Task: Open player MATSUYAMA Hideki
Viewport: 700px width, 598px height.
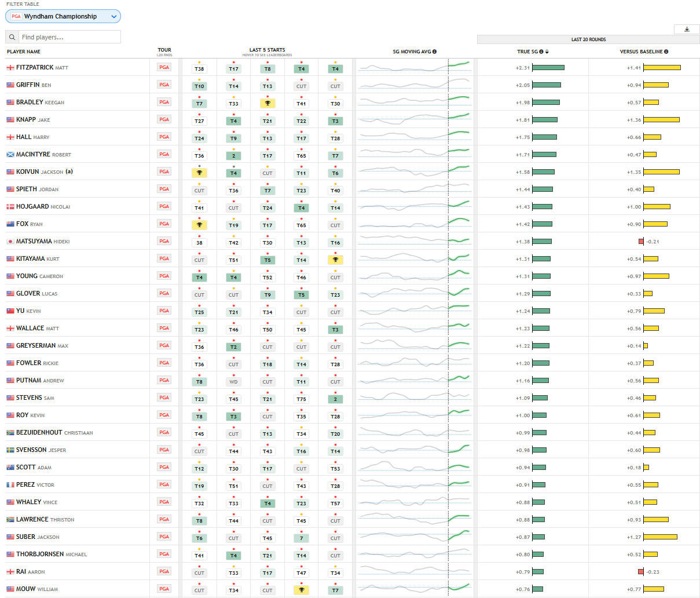Action: click(43, 242)
